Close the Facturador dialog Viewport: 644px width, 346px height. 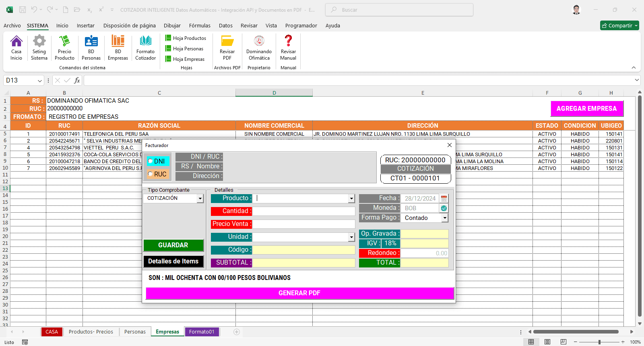pos(450,145)
